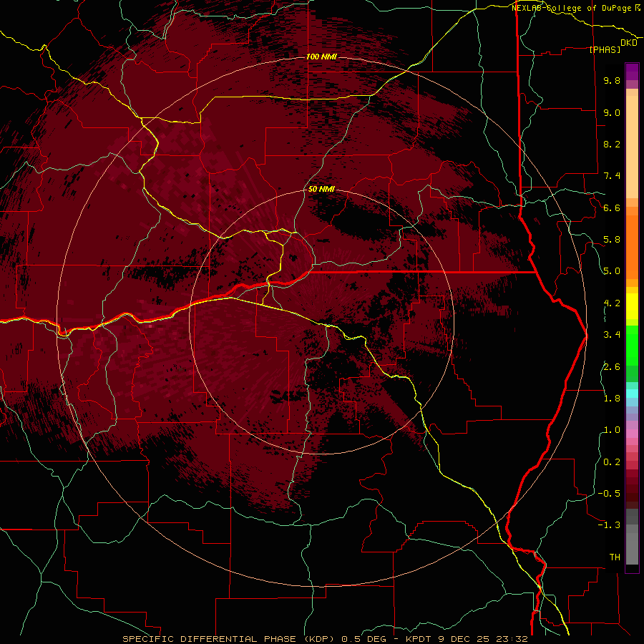Screen dimensions: 644x644
Task: Click the 100 NMI range ring label
Action: (x=321, y=57)
